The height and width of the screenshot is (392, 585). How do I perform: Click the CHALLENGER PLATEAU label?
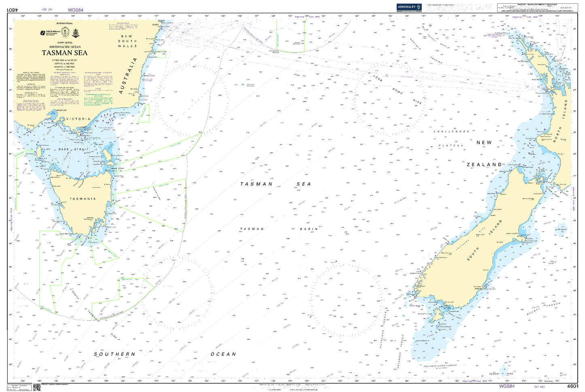tap(451, 138)
